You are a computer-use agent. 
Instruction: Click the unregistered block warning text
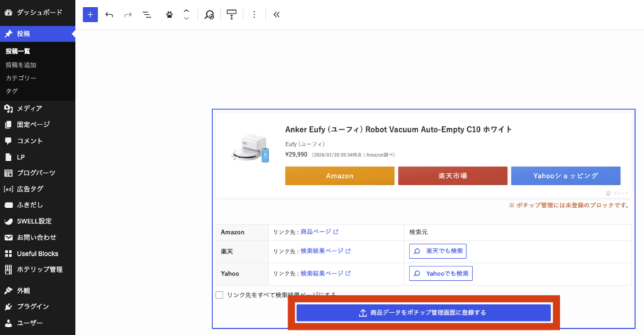coord(569,206)
